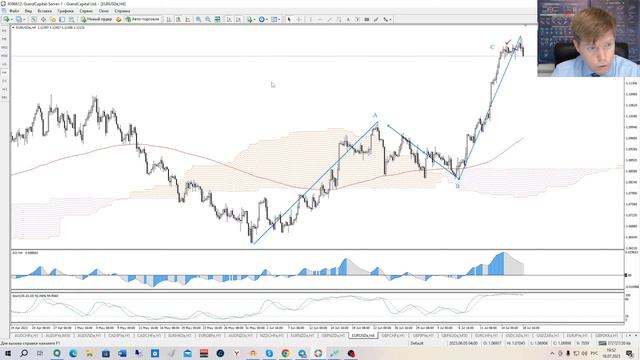Open Windows taskbar search
Screen dimensions: 640x360
coord(24,353)
